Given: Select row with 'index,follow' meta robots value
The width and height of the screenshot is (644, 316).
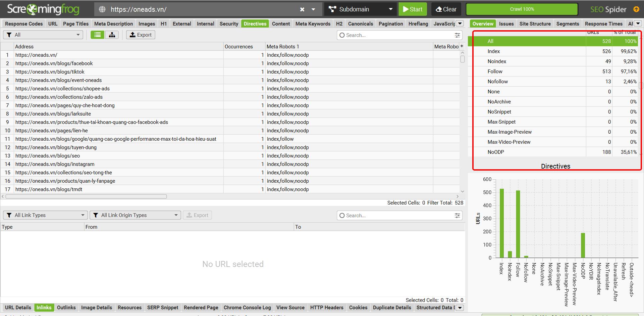Looking at the screenshot, I should (230, 139).
